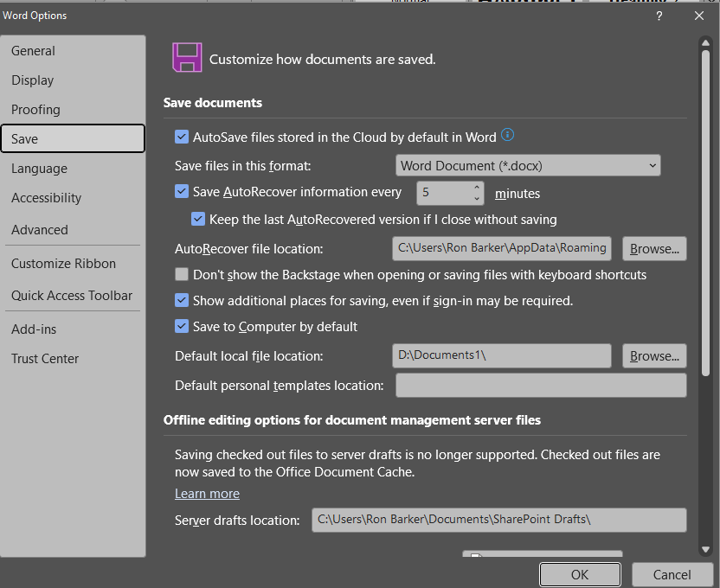Click the Help question mark icon
Viewport: 720px width, 588px height.
(659, 16)
